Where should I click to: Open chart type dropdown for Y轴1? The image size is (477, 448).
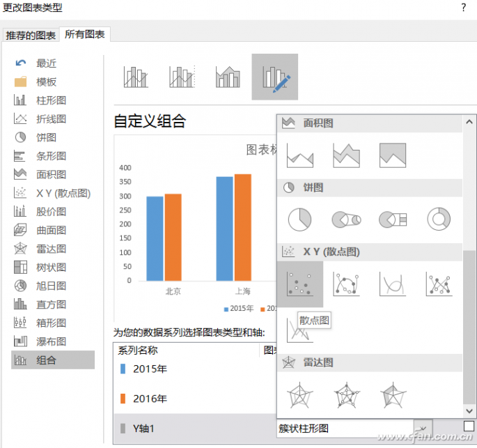(423, 428)
